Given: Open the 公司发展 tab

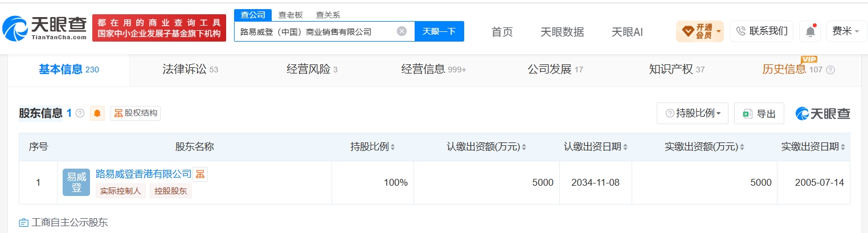Looking at the screenshot, I should pos(555,70).
